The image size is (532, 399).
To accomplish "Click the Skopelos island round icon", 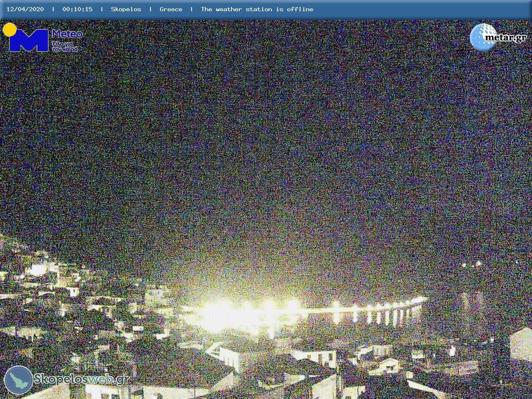I will click(x=18, y=380).
